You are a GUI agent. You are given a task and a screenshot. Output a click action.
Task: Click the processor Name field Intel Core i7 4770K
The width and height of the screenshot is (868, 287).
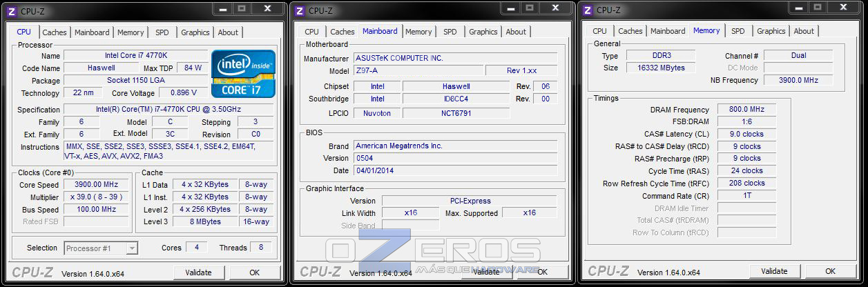[x=135, y=56]
